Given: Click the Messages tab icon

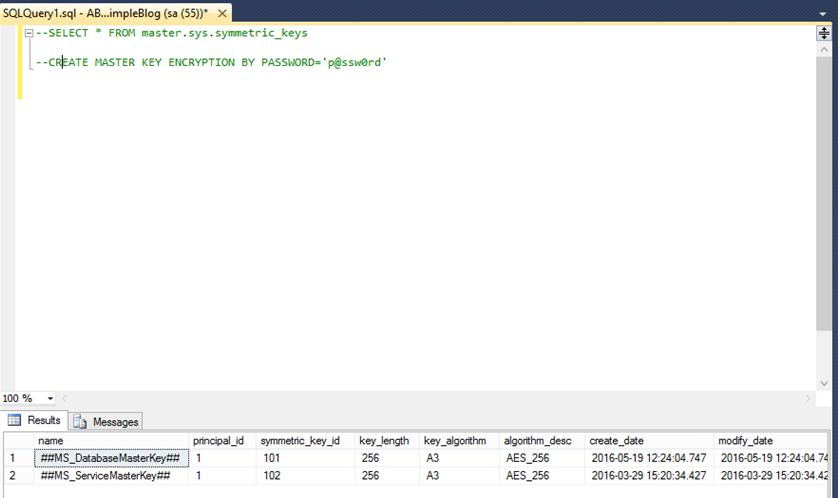Looking at the screenshot, I should [x=80, y=422].
